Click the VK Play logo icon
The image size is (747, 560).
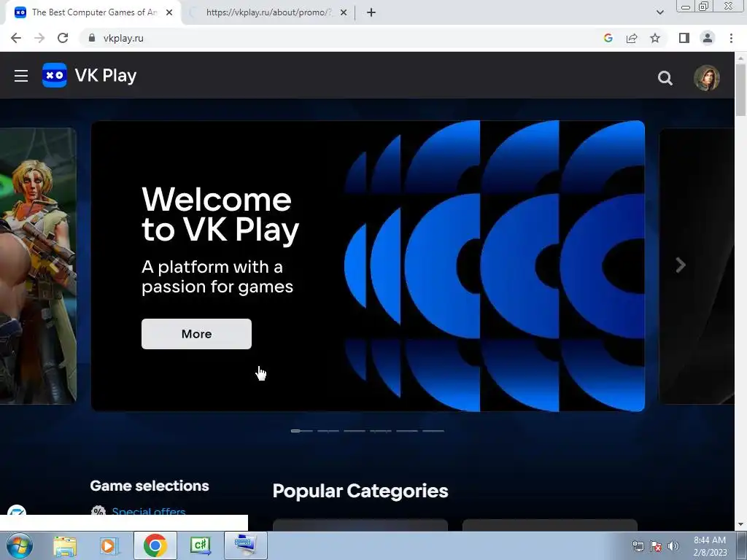[54, 75]
